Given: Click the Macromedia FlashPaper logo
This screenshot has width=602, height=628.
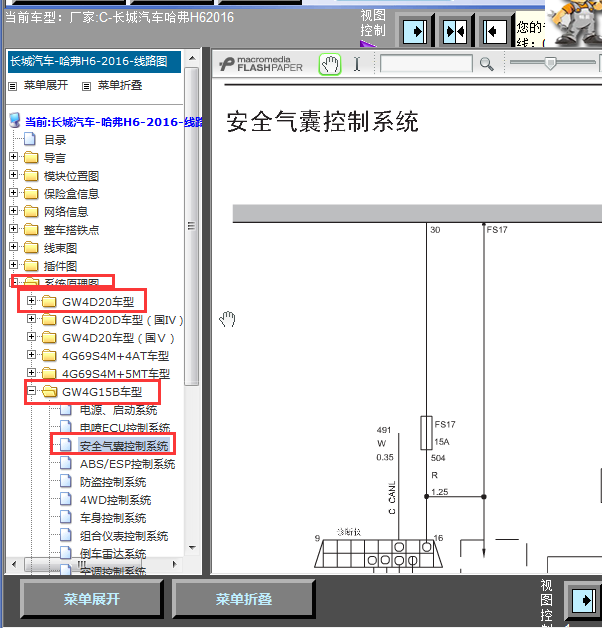Looking at the screenshot, I should point(261,64).
